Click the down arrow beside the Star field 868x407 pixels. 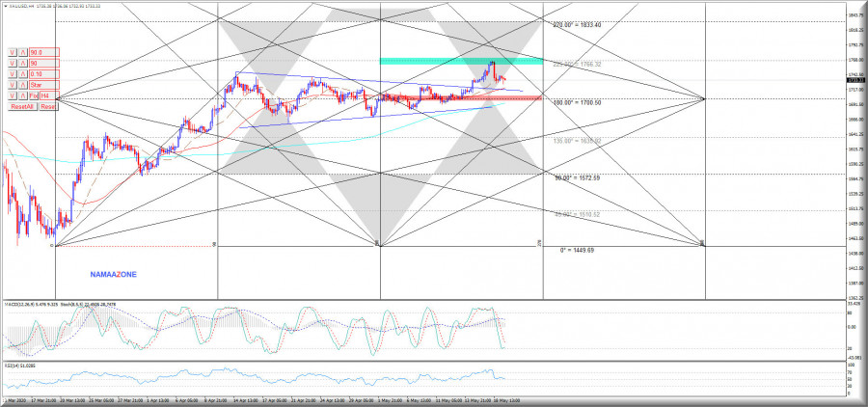click(13, 85)
